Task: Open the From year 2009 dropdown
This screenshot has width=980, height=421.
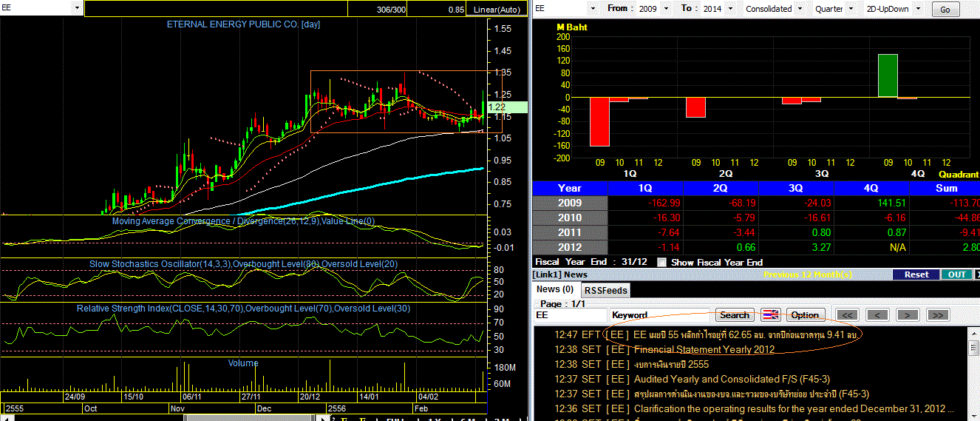Action: coord(667,9)
